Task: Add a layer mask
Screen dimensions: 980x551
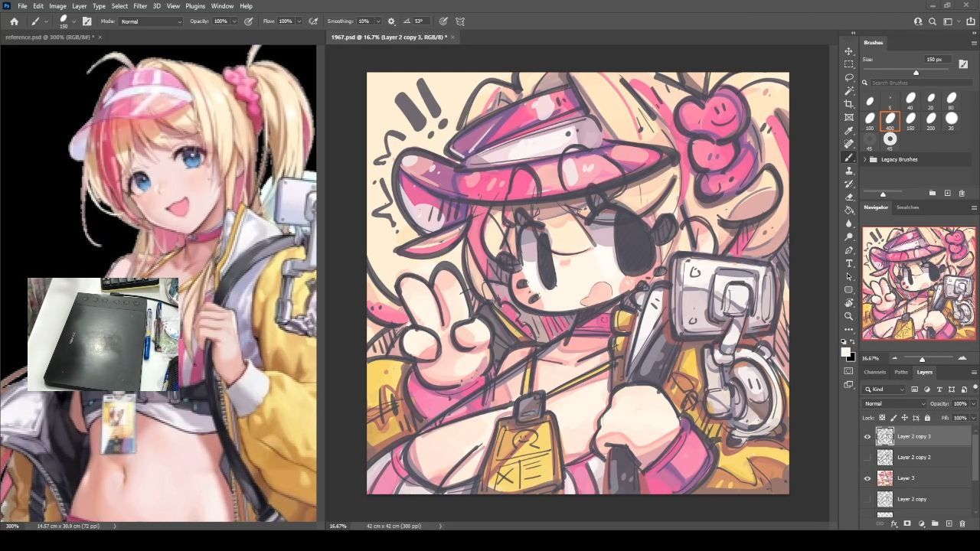Action: click(x=907, y=523)
